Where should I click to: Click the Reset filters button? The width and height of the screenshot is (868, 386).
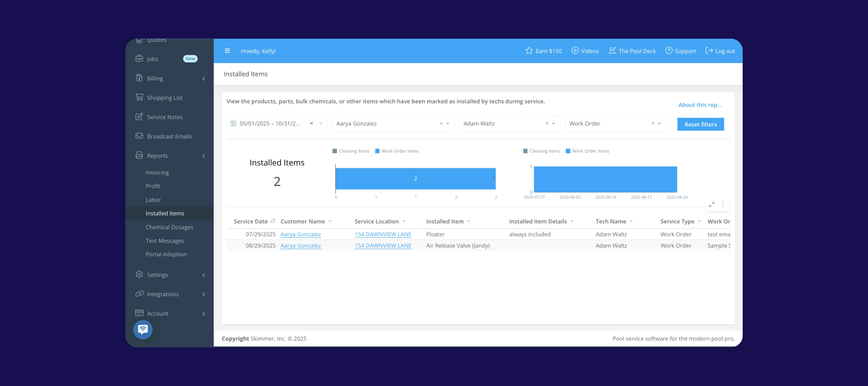coord(700,125)
